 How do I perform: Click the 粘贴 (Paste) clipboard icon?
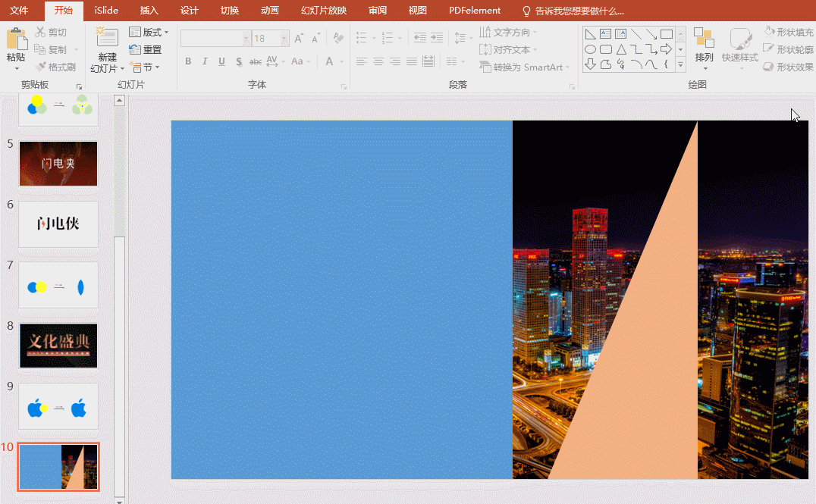point(16,39)
